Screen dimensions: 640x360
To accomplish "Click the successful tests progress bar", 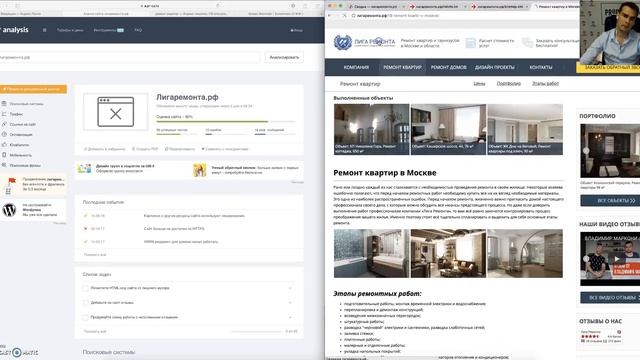I will [176, 134].
